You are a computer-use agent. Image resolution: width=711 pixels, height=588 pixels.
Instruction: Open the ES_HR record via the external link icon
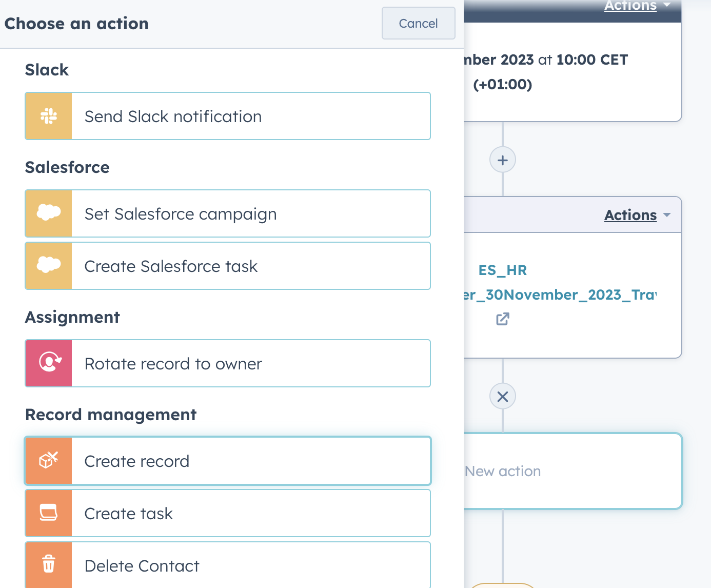coord(502,319)
